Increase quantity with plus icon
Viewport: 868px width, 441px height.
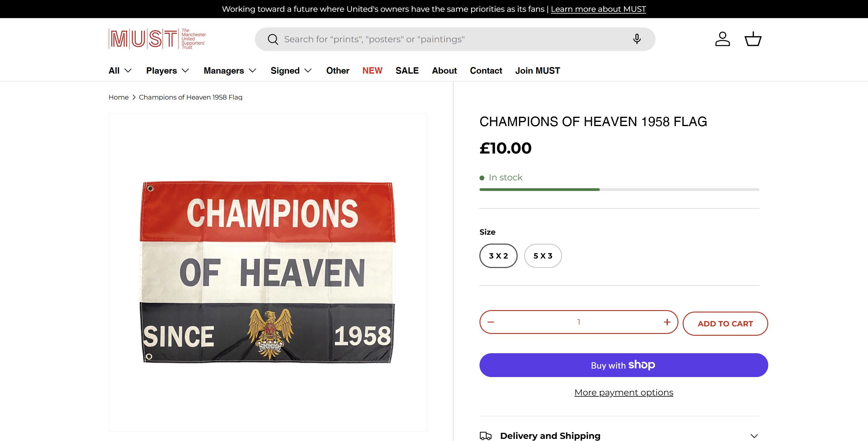(x=667, y=322)
